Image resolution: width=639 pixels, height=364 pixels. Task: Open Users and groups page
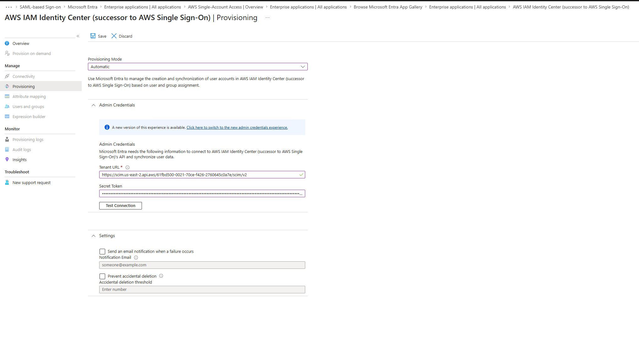coord(28,107)
